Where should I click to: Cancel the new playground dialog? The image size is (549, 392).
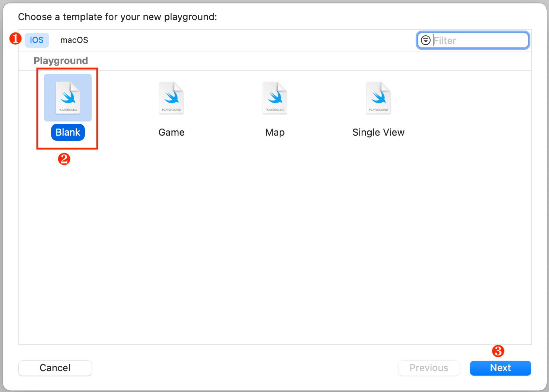55,368
